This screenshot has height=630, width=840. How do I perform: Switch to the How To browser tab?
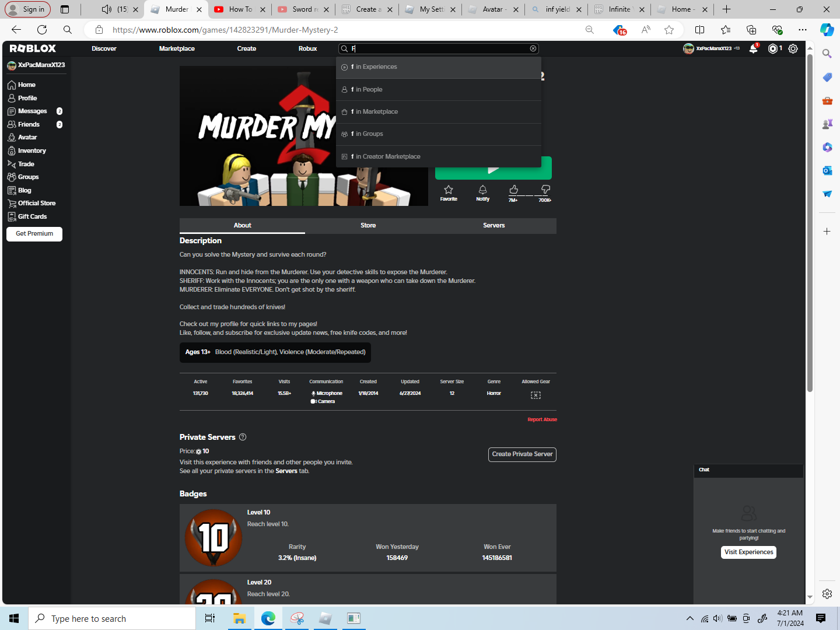click(x=240, y=9)
